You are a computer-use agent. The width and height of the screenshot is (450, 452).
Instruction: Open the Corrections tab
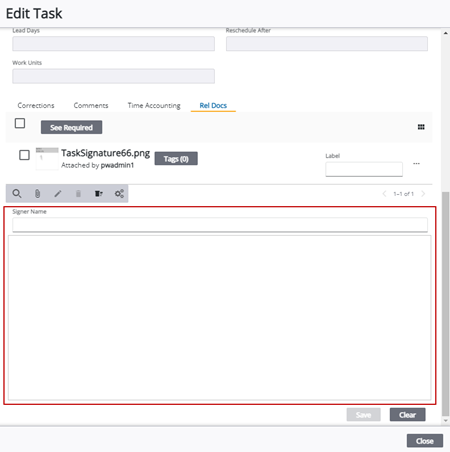coord(36,106)
